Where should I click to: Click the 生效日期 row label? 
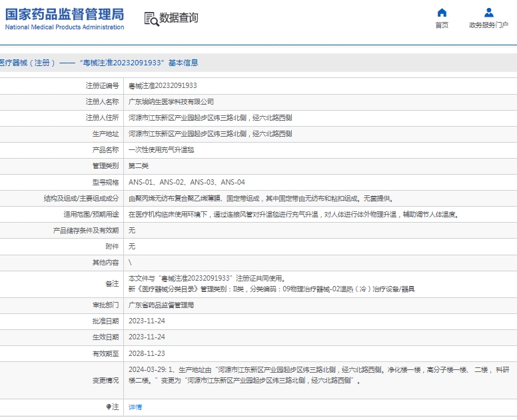click(x=105, y=337)
